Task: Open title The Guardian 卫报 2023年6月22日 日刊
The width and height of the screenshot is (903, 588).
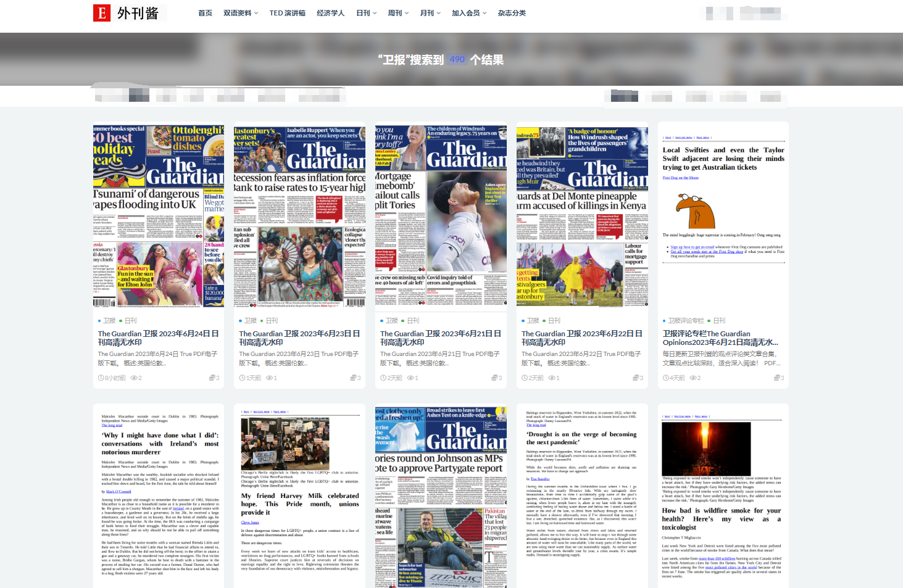Action: 582,337
